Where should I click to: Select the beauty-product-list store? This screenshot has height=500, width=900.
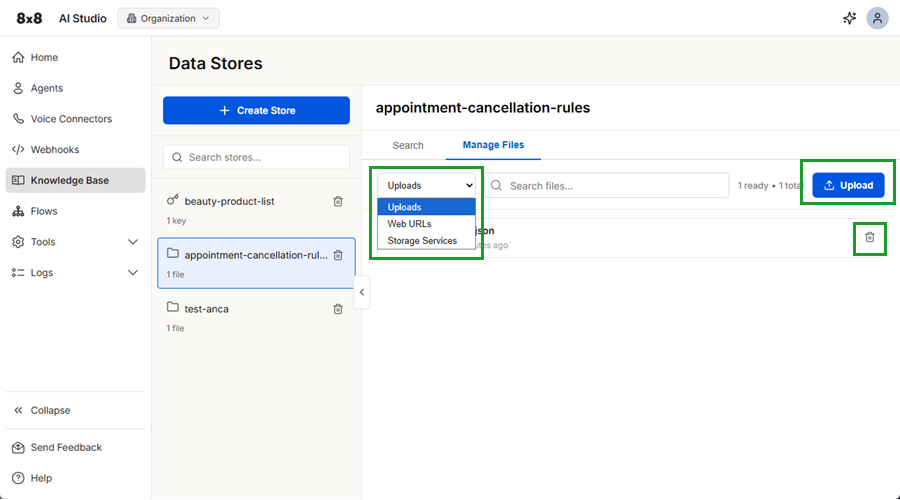256,210
